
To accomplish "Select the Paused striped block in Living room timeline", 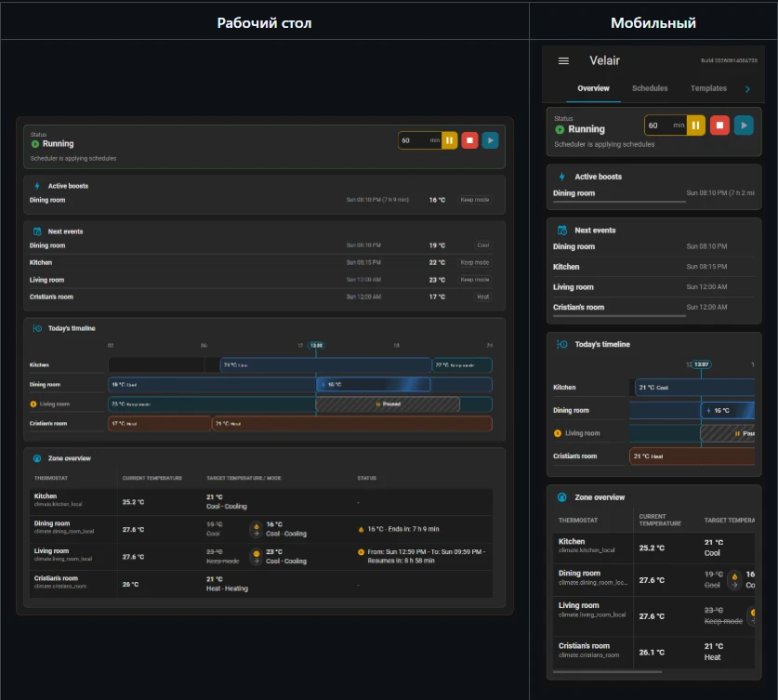I will [x=388, y=404].
